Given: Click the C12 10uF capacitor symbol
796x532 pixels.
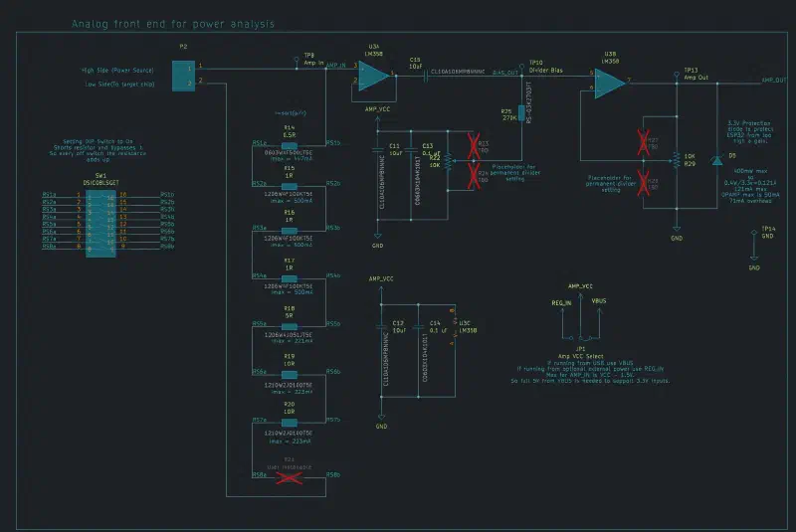Looking at the screenshot, I should [x=381, y=327].
